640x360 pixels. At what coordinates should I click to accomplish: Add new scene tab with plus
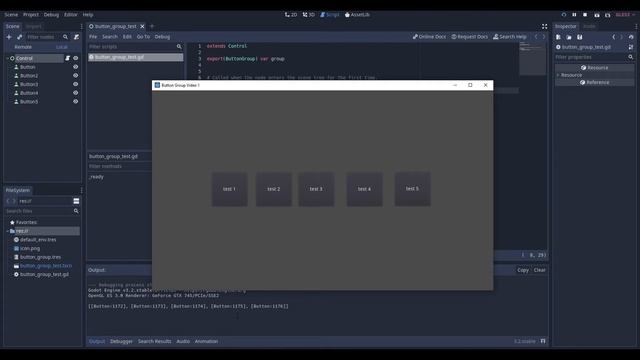coord(152,27)
